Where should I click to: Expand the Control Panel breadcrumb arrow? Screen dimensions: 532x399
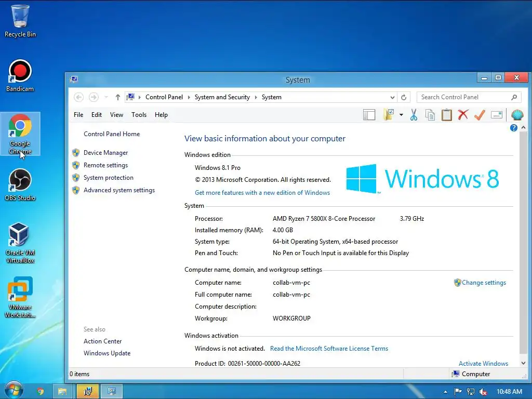[x=189, y=97]
